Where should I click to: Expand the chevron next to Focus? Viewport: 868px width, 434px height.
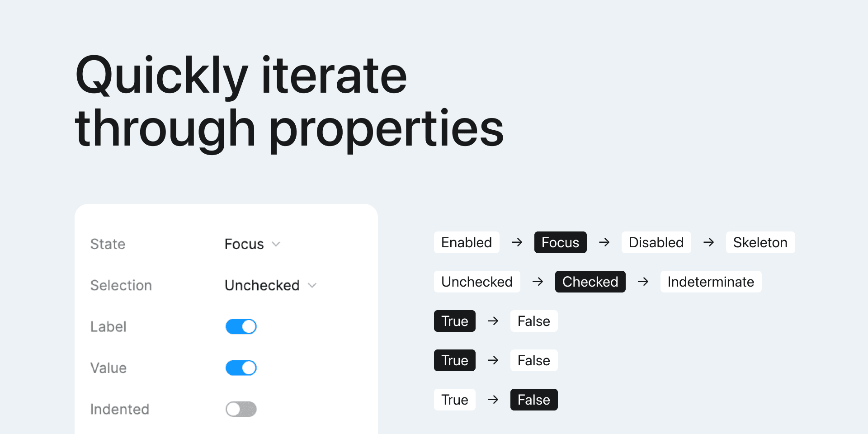click(276, 244)
